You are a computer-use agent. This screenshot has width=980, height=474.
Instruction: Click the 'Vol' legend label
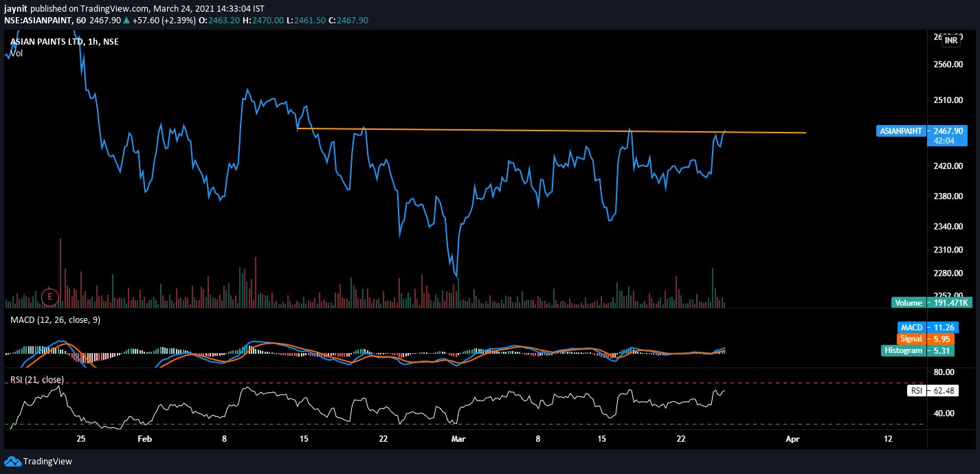16,53
